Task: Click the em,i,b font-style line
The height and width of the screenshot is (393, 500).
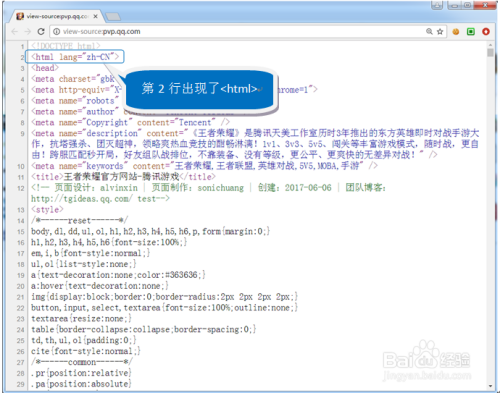Action: coord(91,253)
